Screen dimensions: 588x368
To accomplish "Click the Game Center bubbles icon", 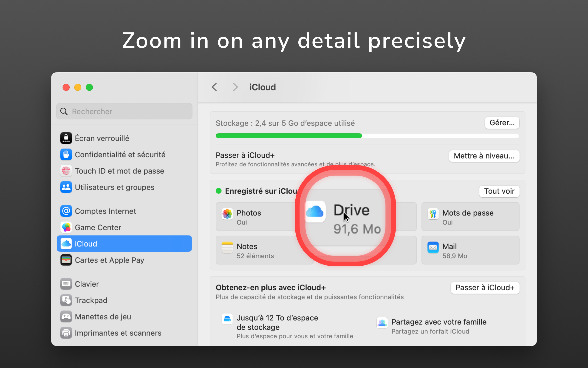I will [66, 227].
